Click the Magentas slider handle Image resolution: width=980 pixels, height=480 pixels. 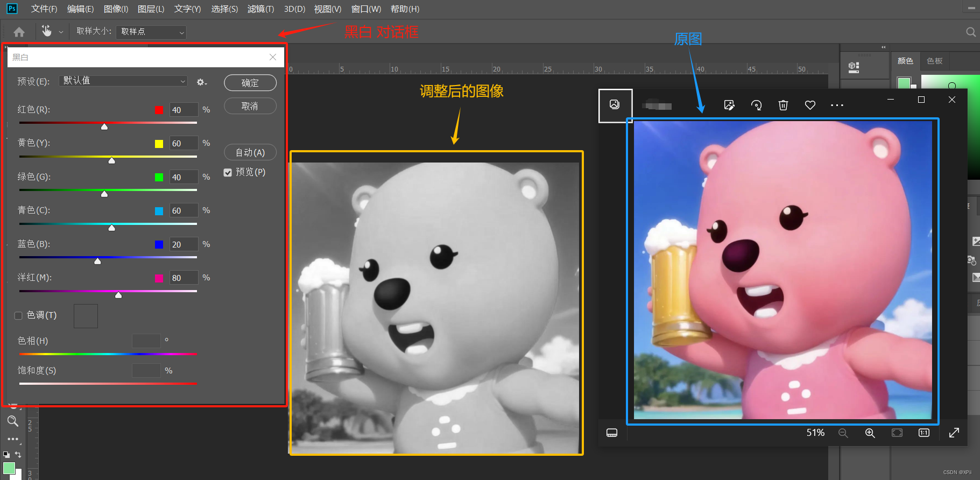pos(118,295)
